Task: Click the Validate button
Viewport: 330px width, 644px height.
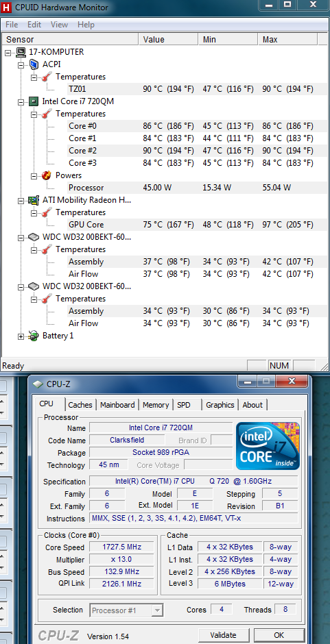Action: (224, 635)
